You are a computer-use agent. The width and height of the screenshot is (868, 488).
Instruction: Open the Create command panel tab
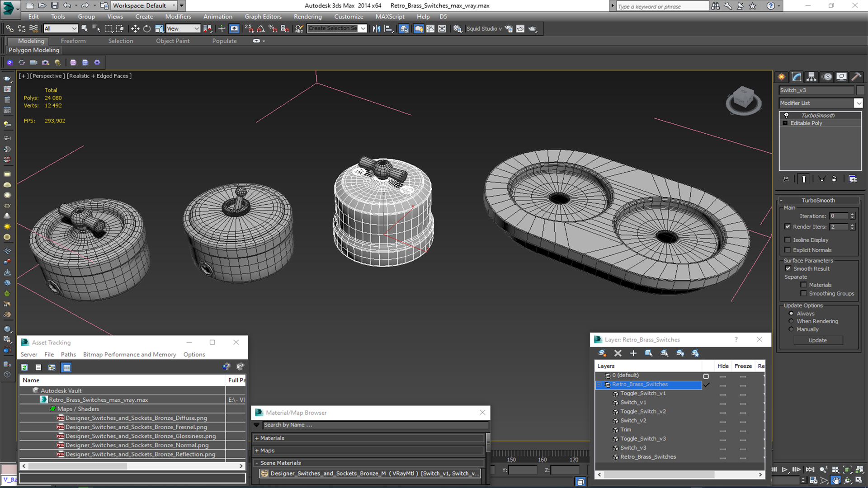tap(782, 77)
